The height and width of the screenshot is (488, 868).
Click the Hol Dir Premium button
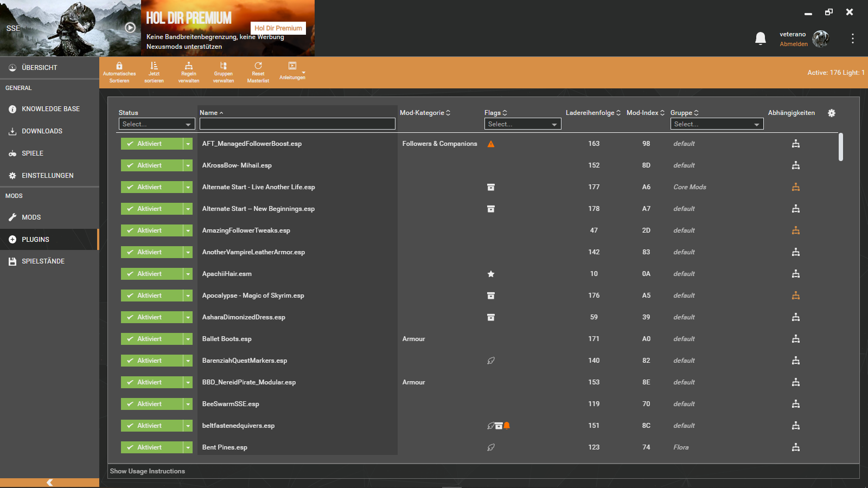[x=278, y=28]
